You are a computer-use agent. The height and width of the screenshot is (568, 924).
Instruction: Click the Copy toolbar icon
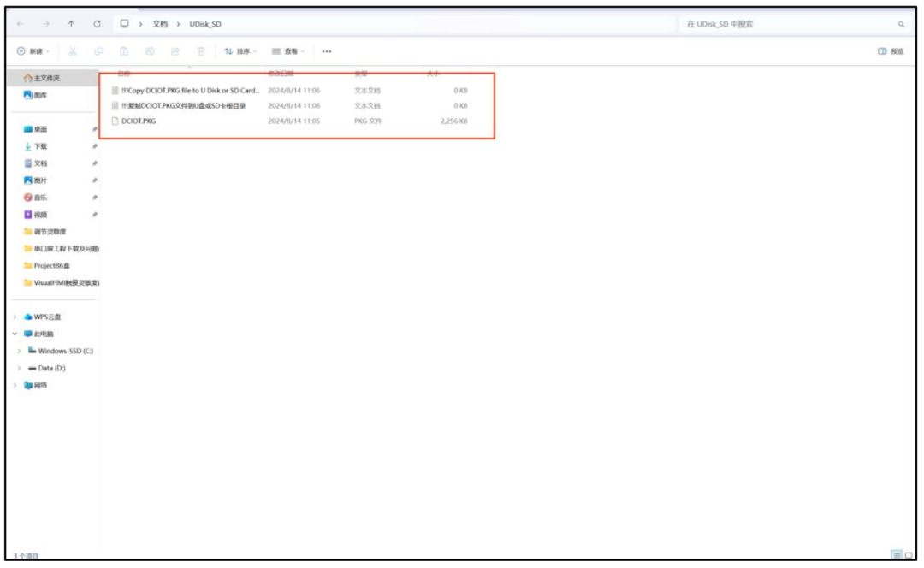click(98, 51)
